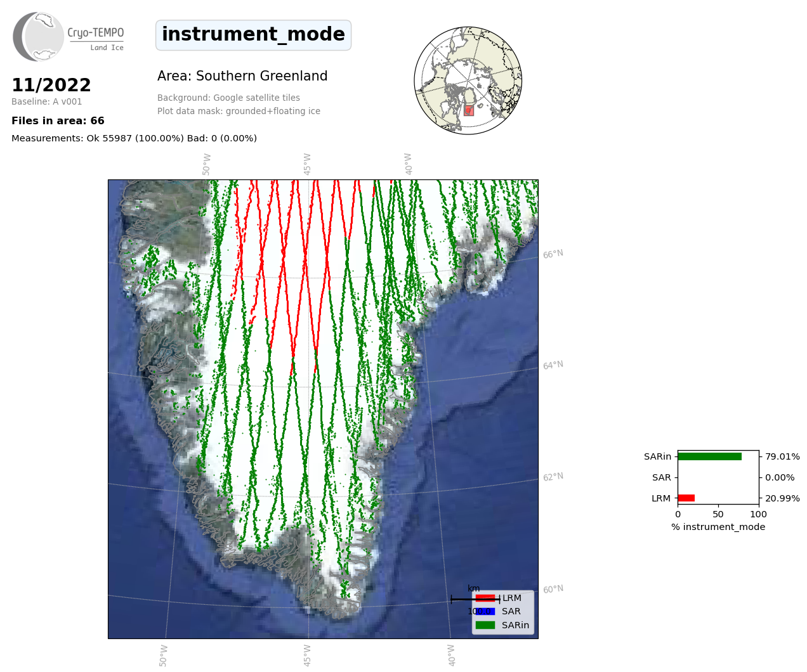Click the bottom 45°W longitude label

pos(308,656)
